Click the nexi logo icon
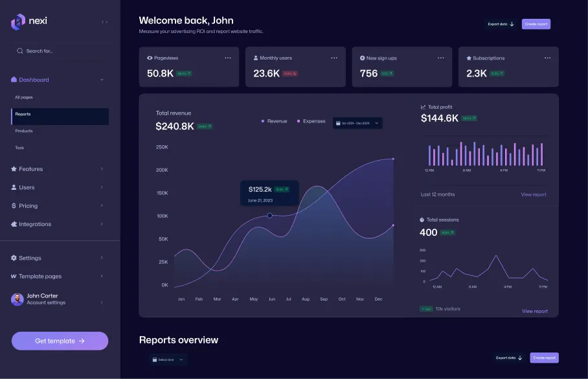The height and width of the screenshot is (379, 588). click(x=18, y=22)
